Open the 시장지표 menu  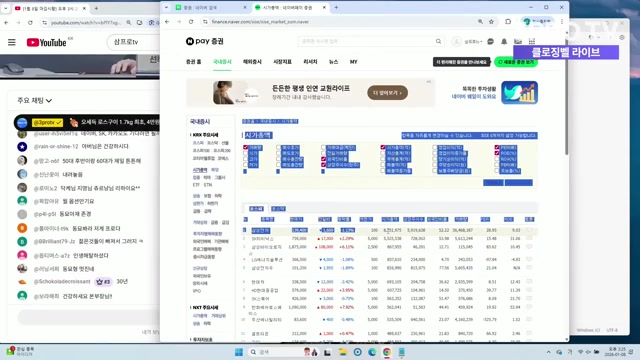(282, 62)
